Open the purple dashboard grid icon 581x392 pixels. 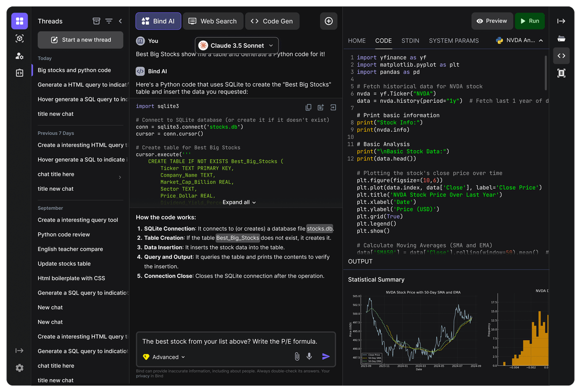(20, 21)
